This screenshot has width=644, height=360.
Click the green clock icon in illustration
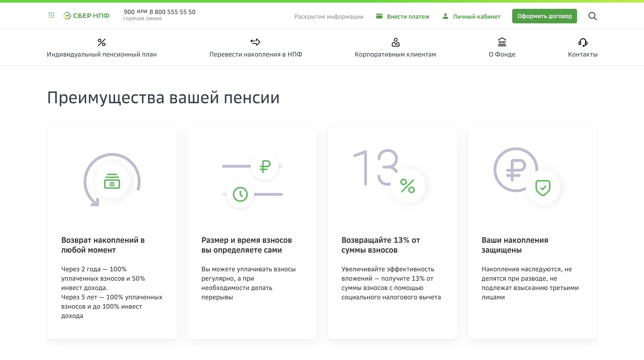coord(240,194)
